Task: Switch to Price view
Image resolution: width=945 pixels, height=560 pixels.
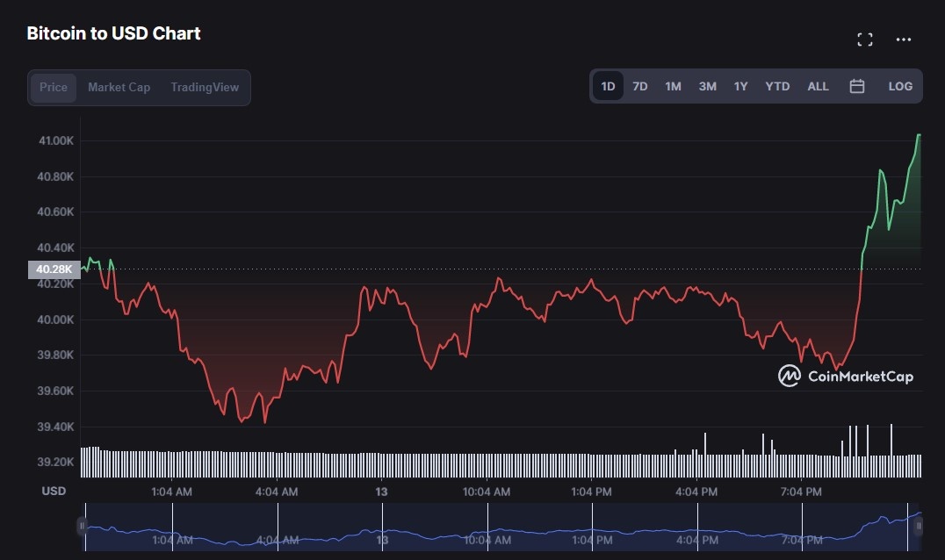Action: click(54, 87)
